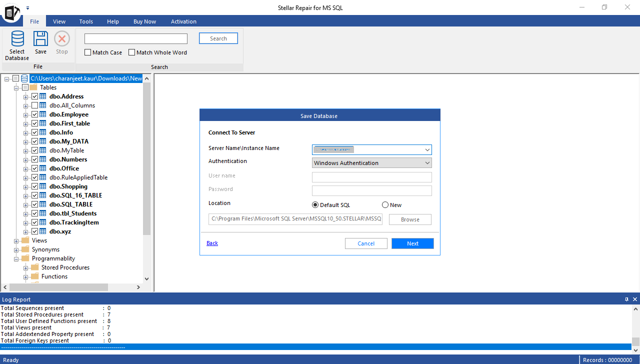Viewport: 640px width, 364px height.
Task: Open the Tools menu tab
Action: [x=86, y=21]
